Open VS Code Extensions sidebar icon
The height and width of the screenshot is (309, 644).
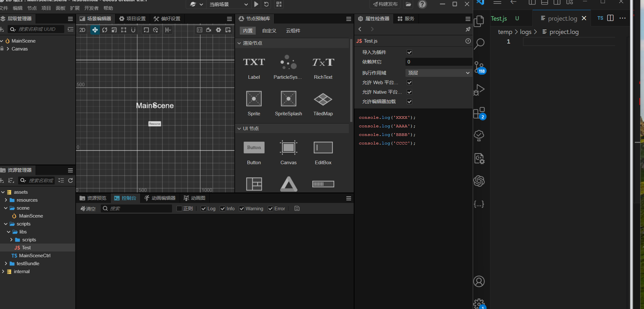point(479,113)
